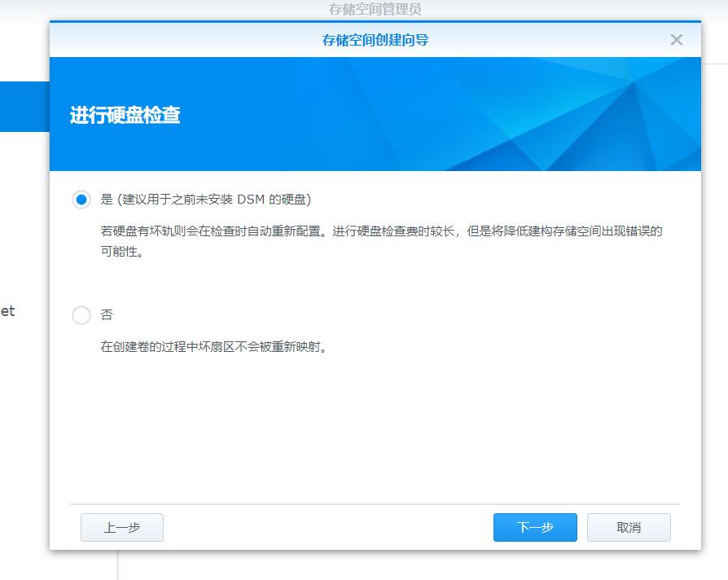Select the 否 option to skip disk check
Screen dimensions: 728x580
pos(81,315)
